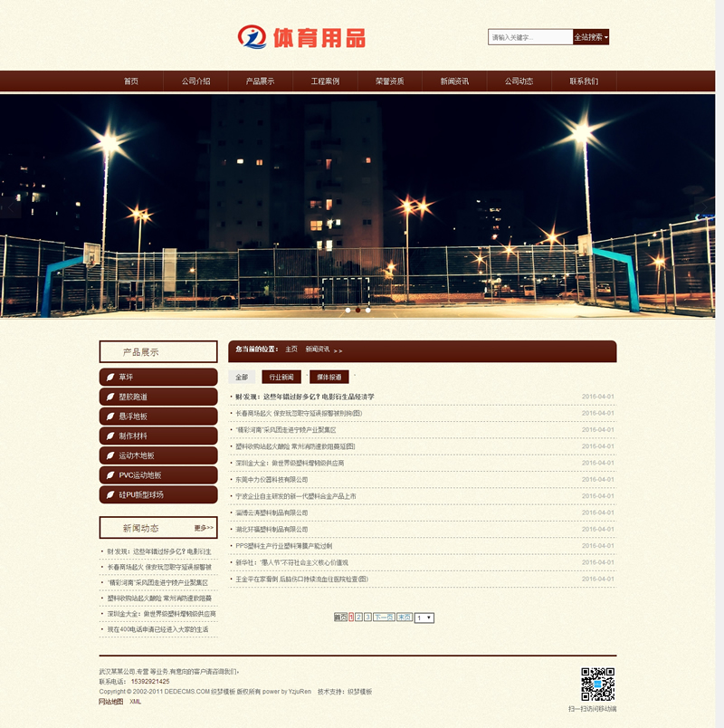This screenshot has width=724, height=728.
Task: Open the page number select box
Action: pyautogui.click(x=424, y=618)
